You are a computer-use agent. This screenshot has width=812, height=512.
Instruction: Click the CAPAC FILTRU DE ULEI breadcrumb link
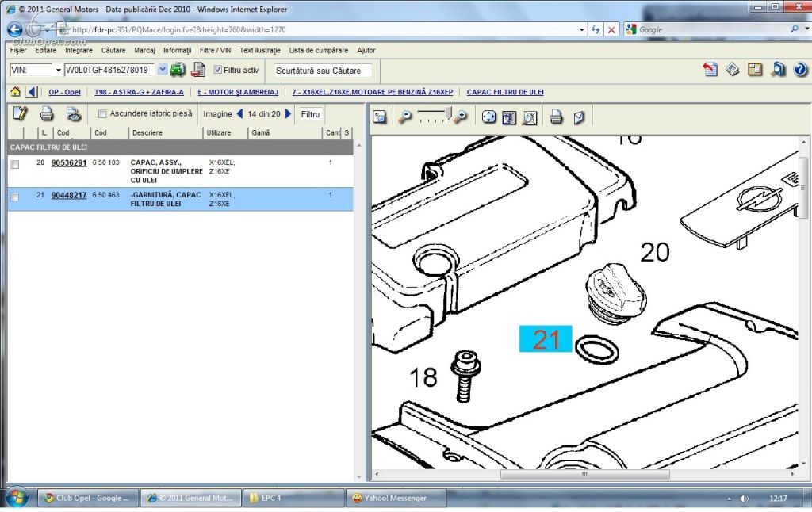tap(505, 92)
